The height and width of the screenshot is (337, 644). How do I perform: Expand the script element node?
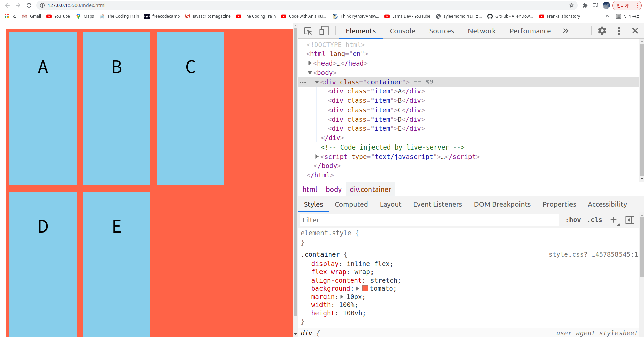317,157
